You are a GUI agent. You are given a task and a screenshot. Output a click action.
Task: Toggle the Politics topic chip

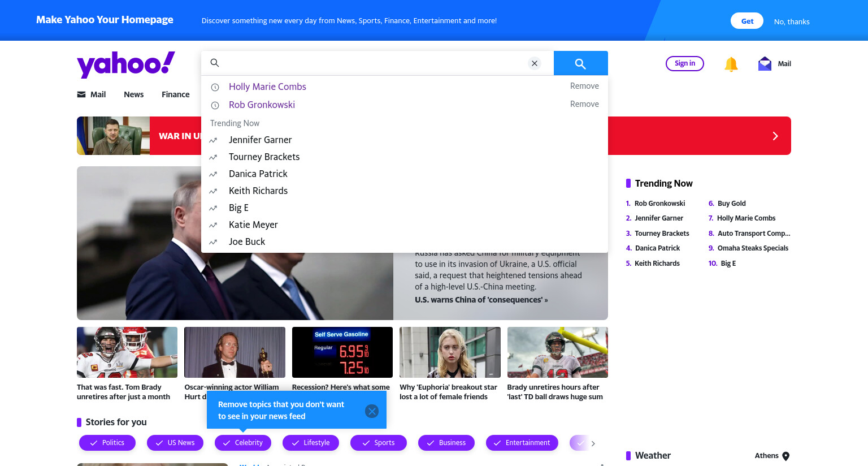pyautogui.click(x=107, y=443)
